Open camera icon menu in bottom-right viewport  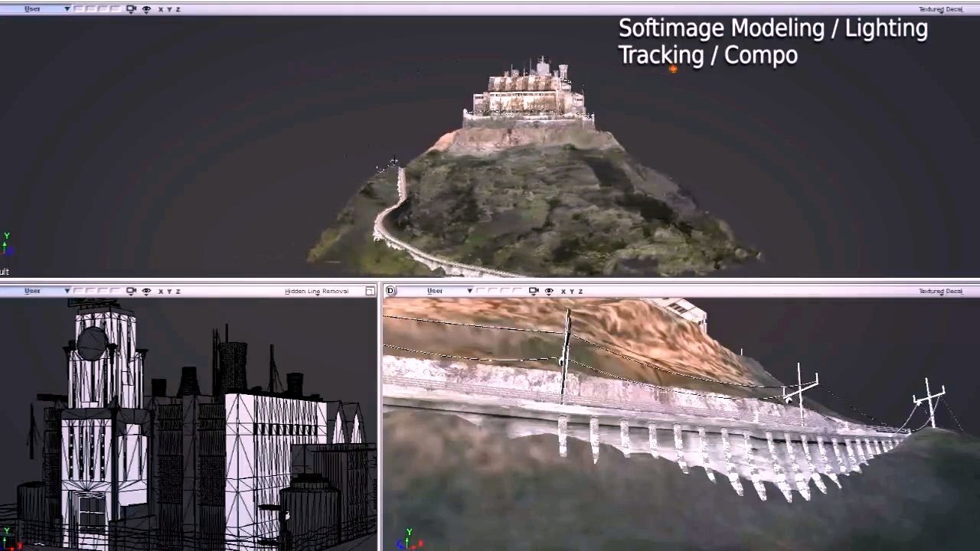[x=534, y=291]
